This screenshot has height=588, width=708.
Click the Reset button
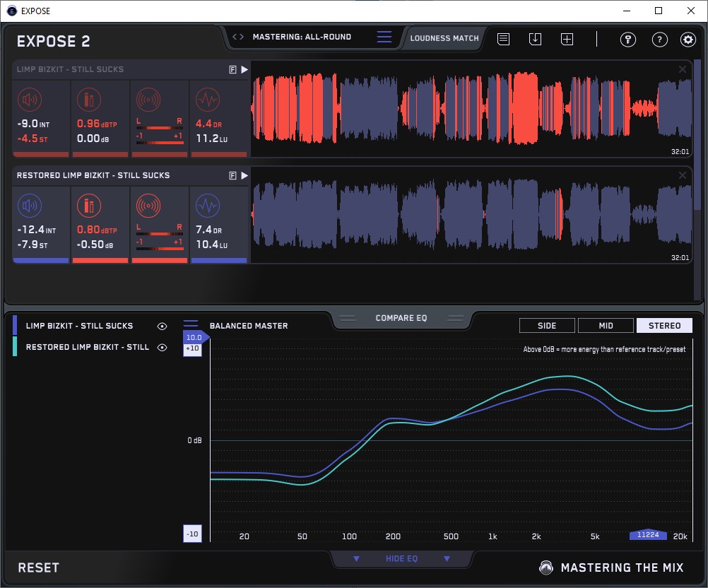[39, 568]
